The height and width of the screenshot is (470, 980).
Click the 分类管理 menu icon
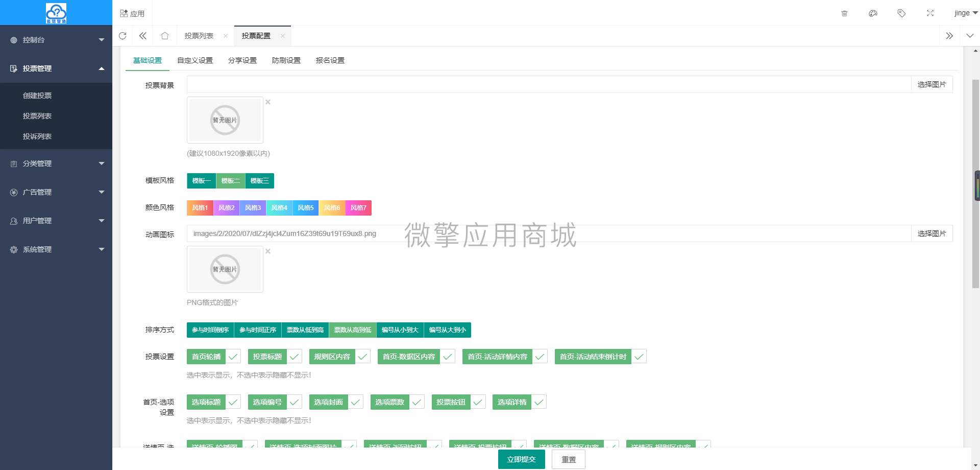pyautogui.click(x=14, y=163)
